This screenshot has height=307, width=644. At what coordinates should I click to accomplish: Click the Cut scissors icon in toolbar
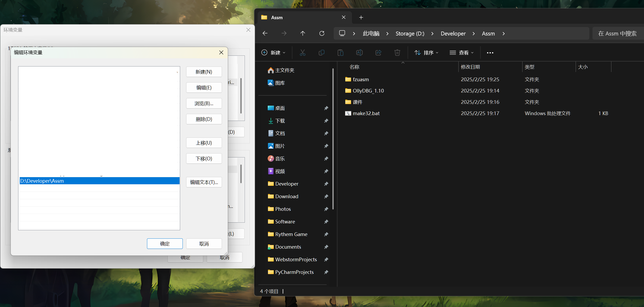tap(302, 53)
